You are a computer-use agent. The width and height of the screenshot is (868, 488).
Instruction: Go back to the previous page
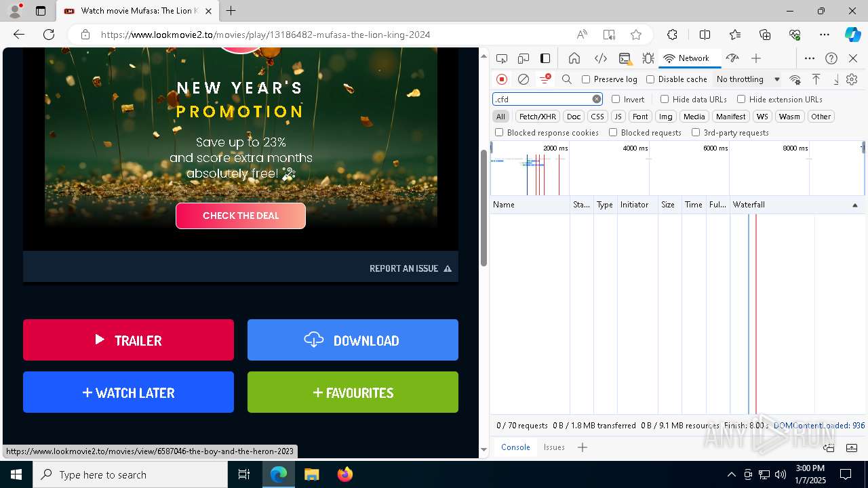pos(19,35)
